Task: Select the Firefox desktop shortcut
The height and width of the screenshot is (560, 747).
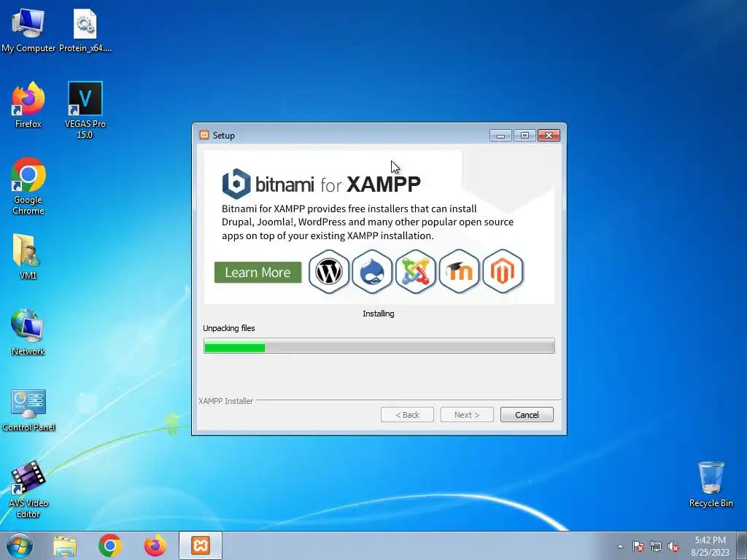Action: (x=28, y=105)
